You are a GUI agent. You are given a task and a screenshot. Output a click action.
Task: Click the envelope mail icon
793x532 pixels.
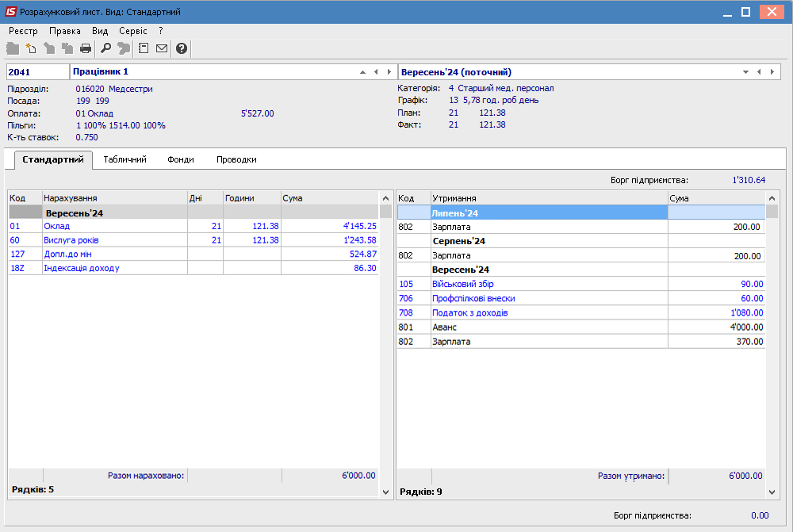pos(162,48)
